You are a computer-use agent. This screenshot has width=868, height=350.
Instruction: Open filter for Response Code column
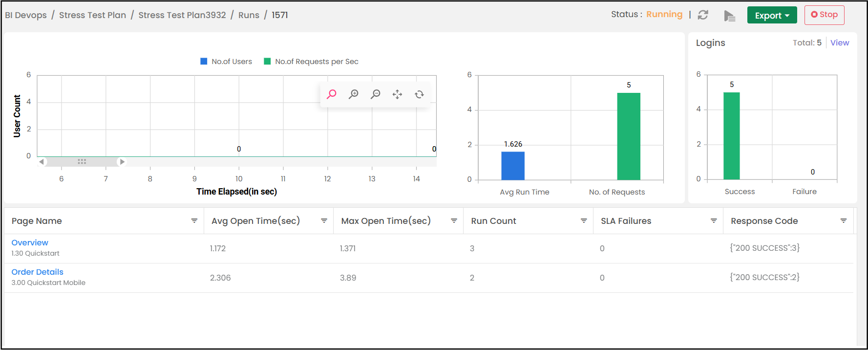pos(843,221)
